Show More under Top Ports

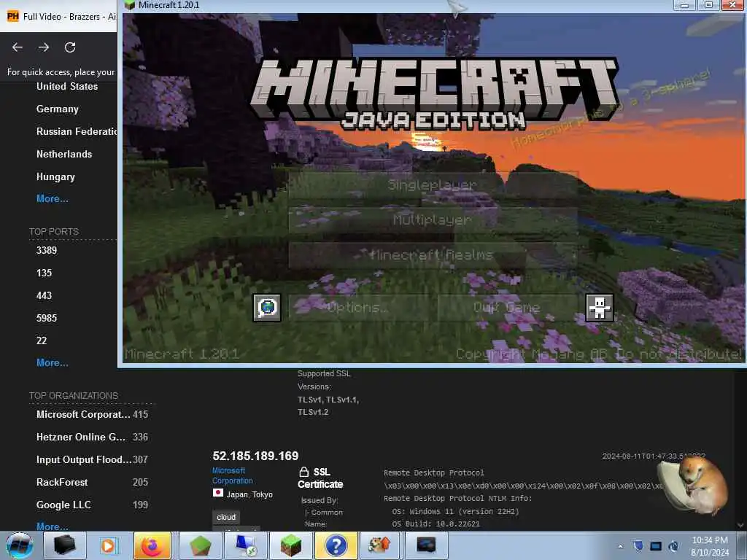pos(53,363)
